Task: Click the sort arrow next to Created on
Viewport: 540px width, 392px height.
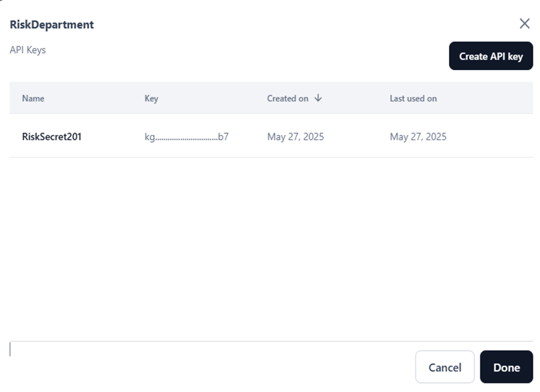Action: point(317,98)
